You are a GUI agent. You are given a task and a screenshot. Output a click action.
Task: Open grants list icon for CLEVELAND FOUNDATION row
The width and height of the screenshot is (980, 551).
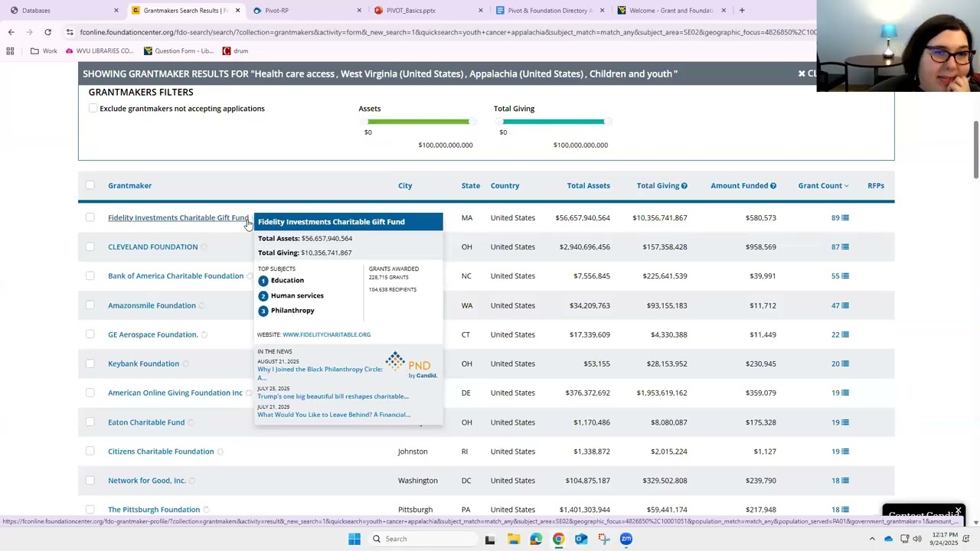pyautogui.click(x=845, y=247)
